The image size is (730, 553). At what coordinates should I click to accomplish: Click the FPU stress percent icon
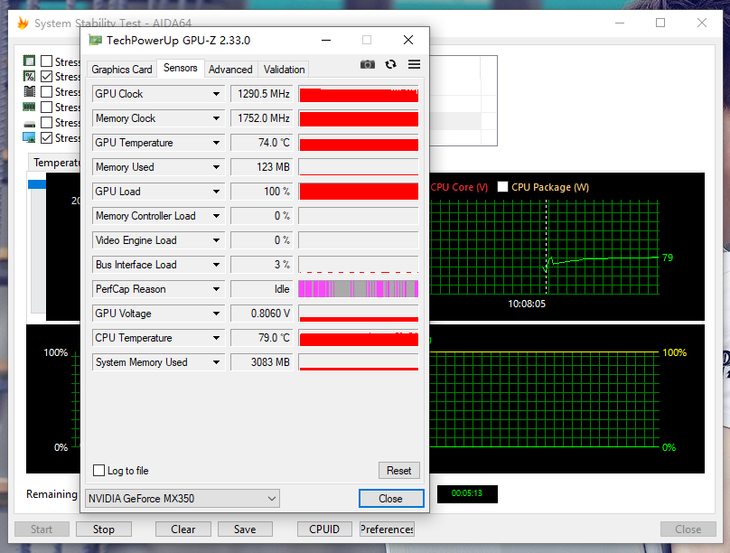[x=29, y=76]
